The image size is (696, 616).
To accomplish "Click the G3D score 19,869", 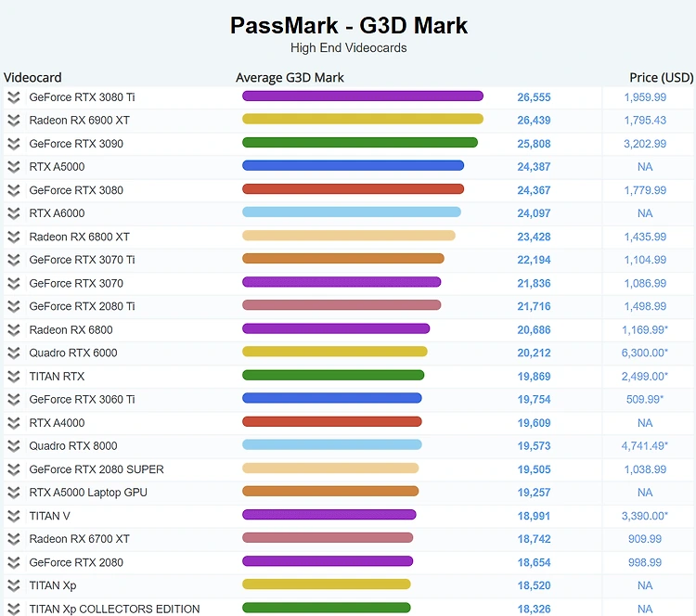I will (x=534, y=377).
